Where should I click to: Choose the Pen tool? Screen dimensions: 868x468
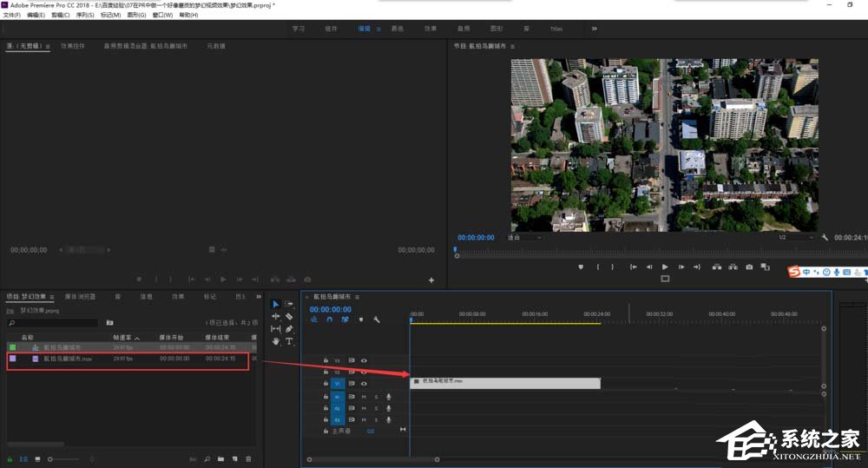coord(289,329)
